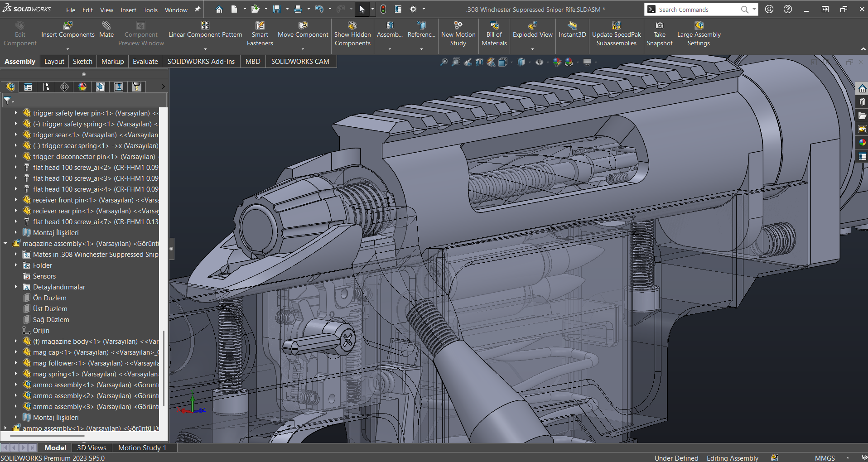Screen dimensions: 868x462
Task: Click the Save floppy disk icon
Action: click(x=276, y=9)
